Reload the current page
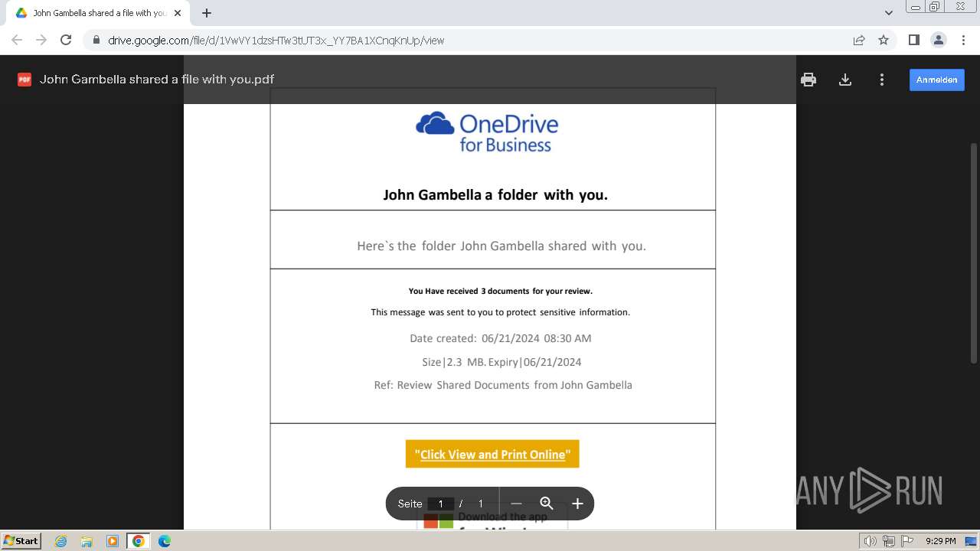980x551 pixels. (66, 41)
